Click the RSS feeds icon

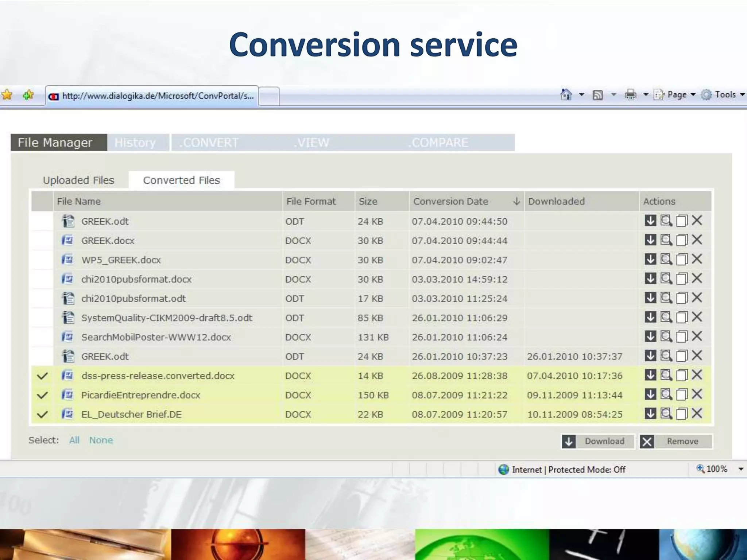tap(597, 95)
